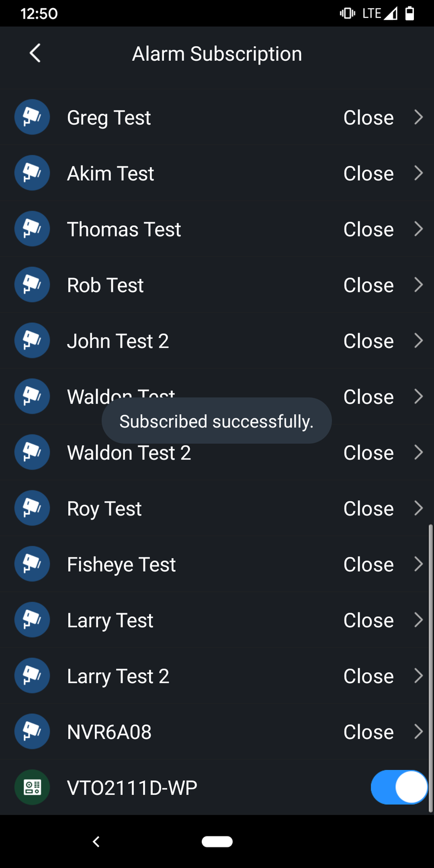The height and width of the screenshot is (868, 434).
Task: Expand the Larry Test chevron arrow
Action: 418,620
